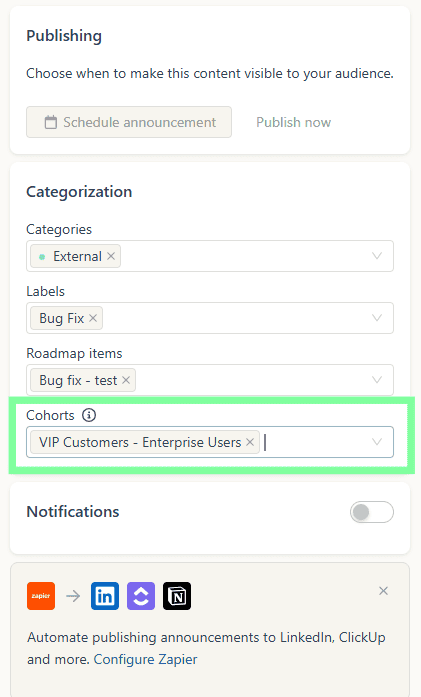421x697 pixels.
Task: Open the Cohorts dropdown chevron
Action: point(377,442)
